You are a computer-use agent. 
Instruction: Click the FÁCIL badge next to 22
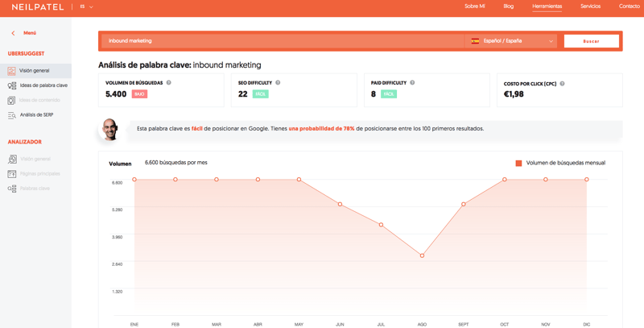click(261, 94)
